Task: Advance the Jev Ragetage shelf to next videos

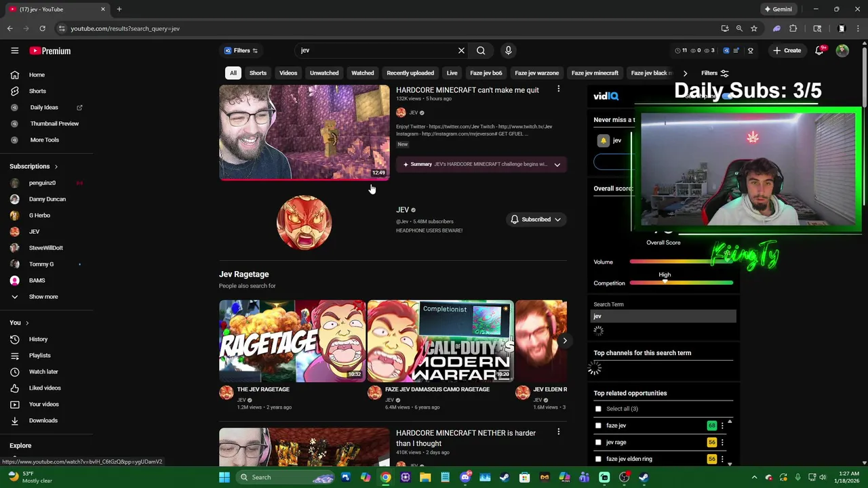Action: click(x=564, y=341)
